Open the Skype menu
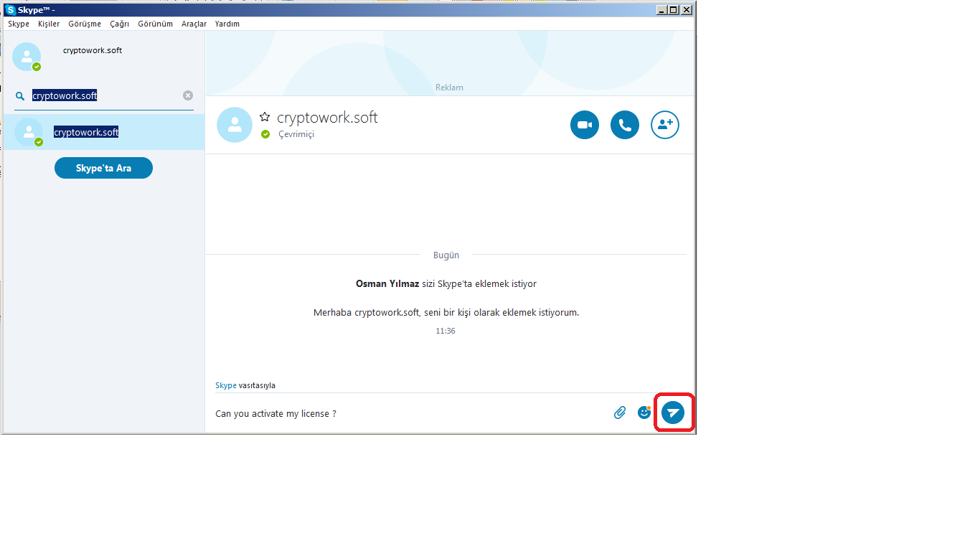This screenshot has height=551, width=980. pyautogui.click(x=19, y=24)
